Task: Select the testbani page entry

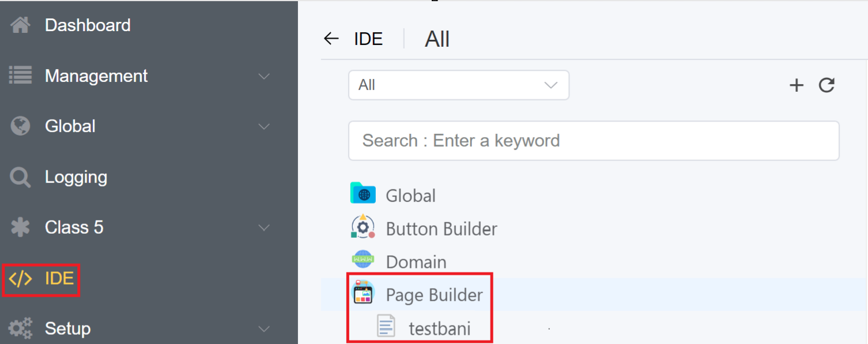Action: pyautogui.click(x=440, y=328)
